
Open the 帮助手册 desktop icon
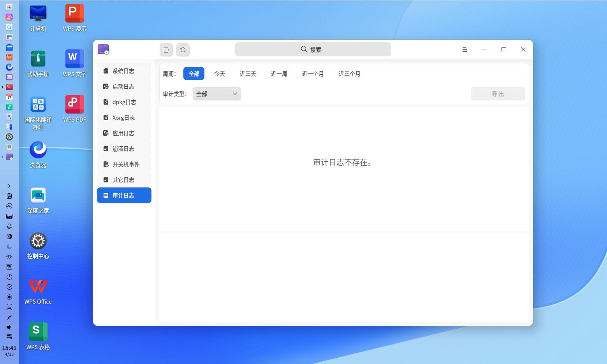[38, 63]
